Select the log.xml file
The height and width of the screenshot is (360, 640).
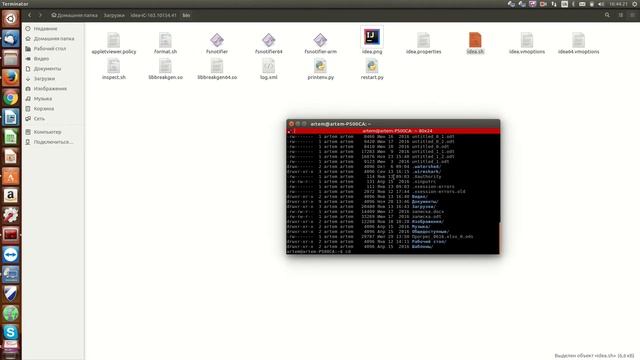[269, 69]
